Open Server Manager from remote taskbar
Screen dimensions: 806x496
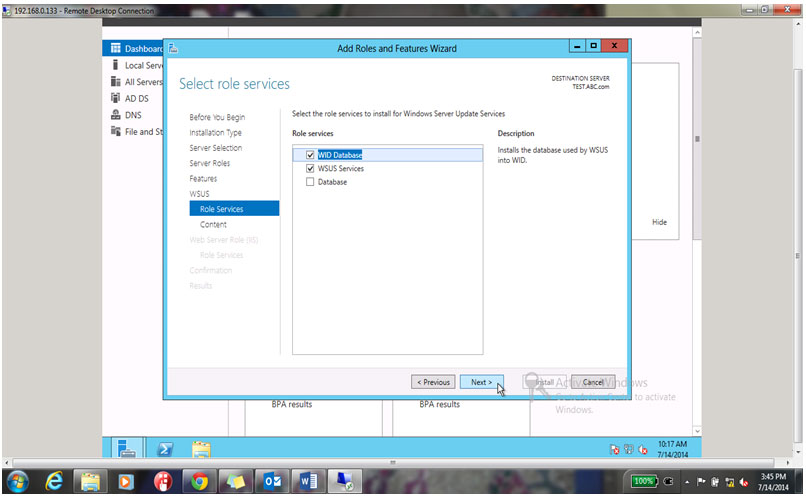tap(126, 448)
